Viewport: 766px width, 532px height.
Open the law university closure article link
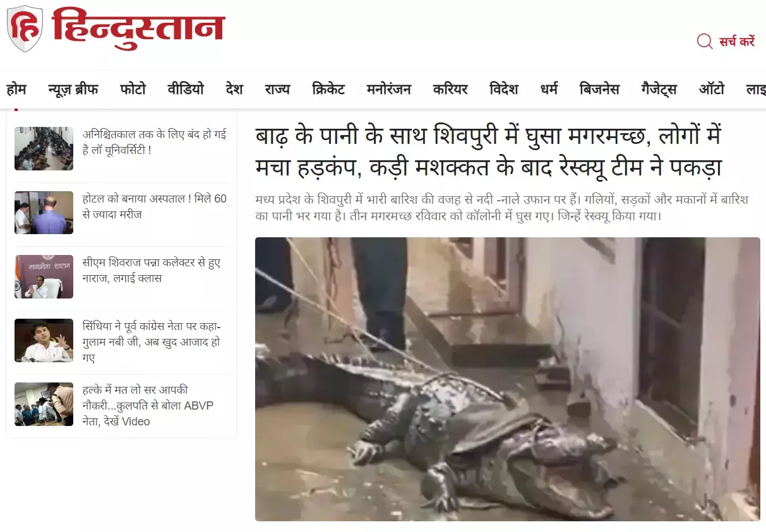(155, 142)
